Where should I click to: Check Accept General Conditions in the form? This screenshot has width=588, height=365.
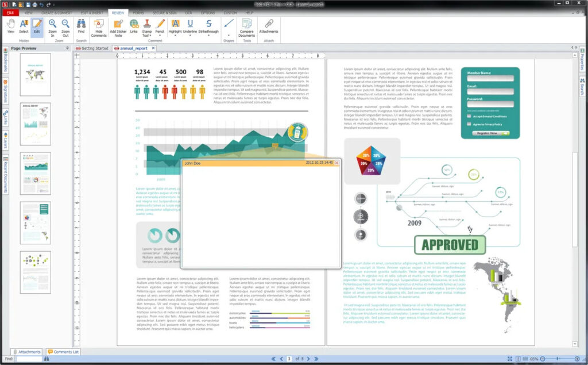[x=469, y=116]
